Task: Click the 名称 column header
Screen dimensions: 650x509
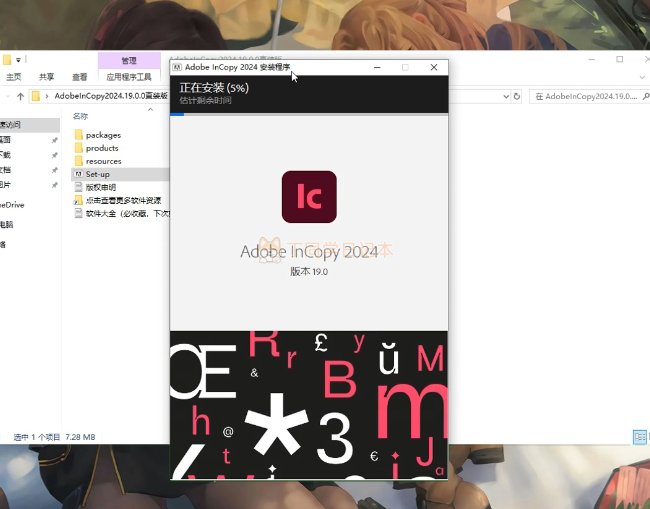Action: [81, 116]
